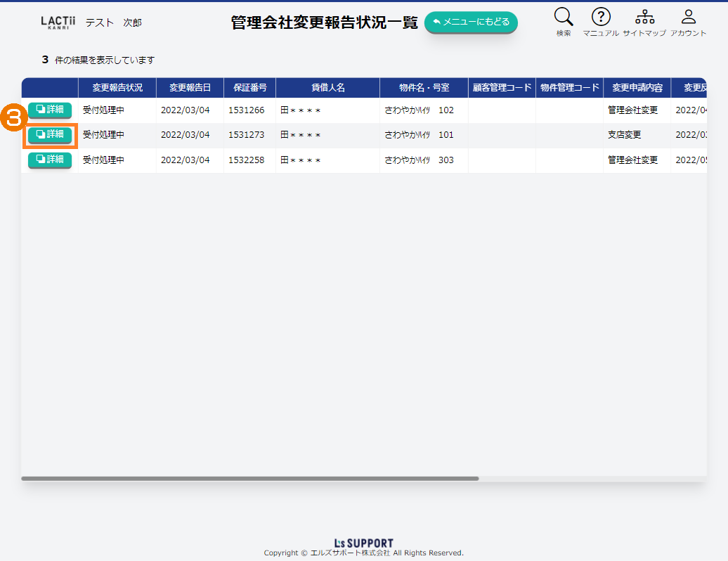Click the 顧客管理コード column header
728x561 pixels.
(502, 88)
